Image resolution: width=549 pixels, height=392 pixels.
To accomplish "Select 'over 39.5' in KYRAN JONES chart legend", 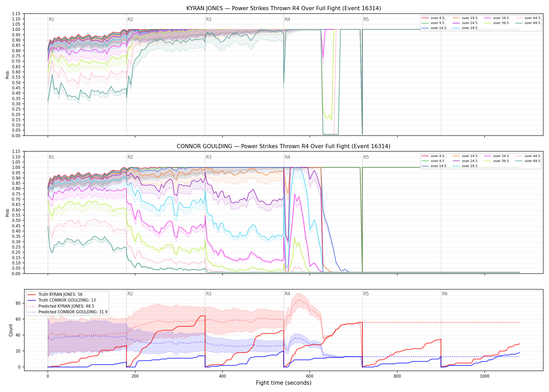I will [x=496, y=23].
